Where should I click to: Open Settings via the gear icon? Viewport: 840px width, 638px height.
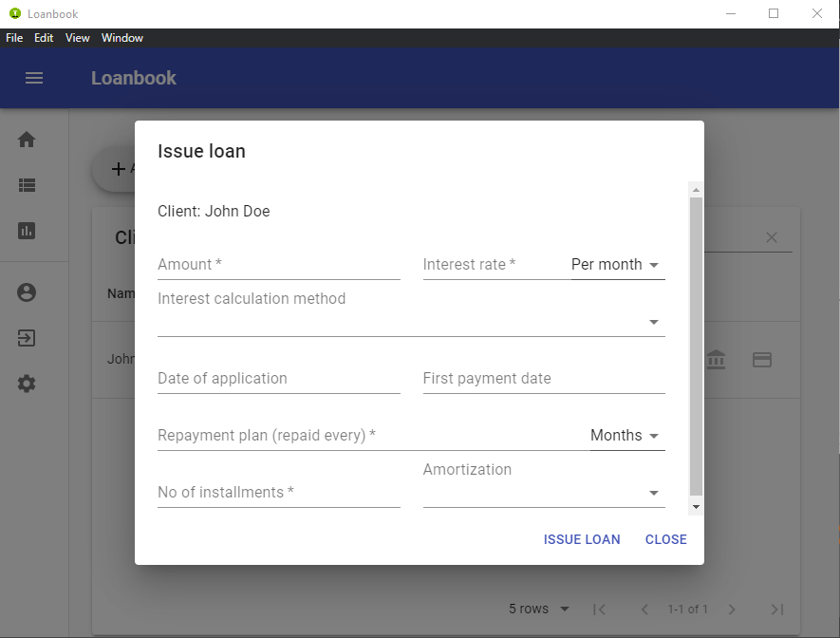click(x=26, y=384)
